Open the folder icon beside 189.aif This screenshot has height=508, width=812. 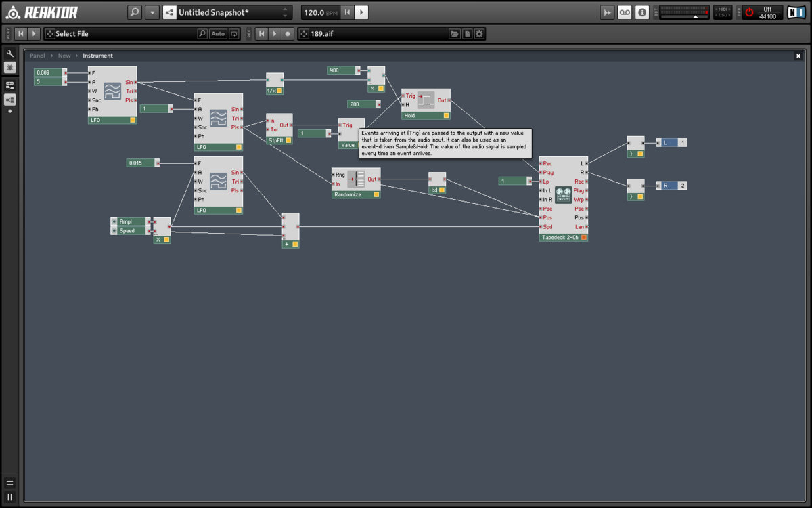click(x=455, y=34)
